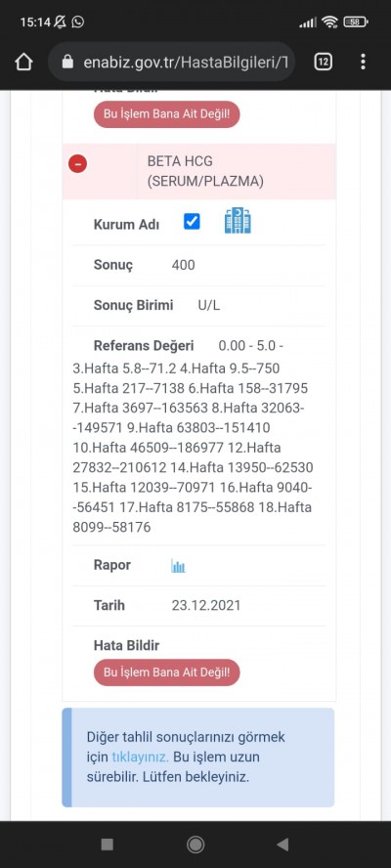Tap the Android recent apps square button

pos(108,845)
